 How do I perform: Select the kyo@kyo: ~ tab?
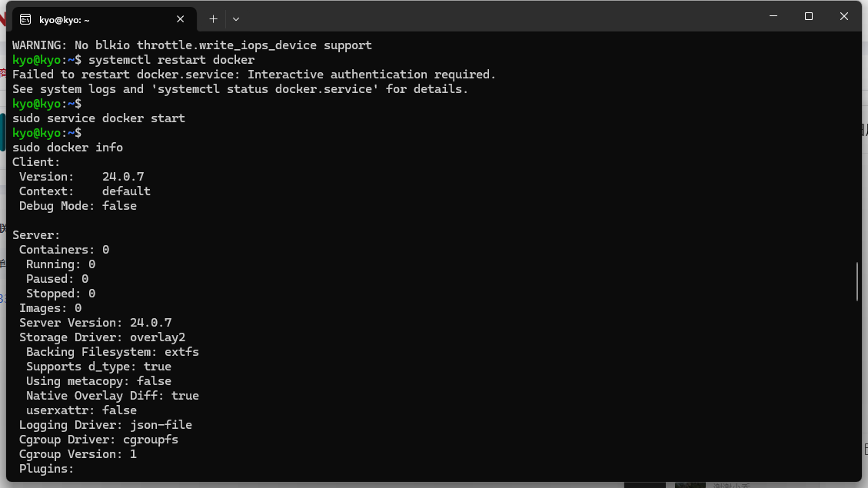92,19
